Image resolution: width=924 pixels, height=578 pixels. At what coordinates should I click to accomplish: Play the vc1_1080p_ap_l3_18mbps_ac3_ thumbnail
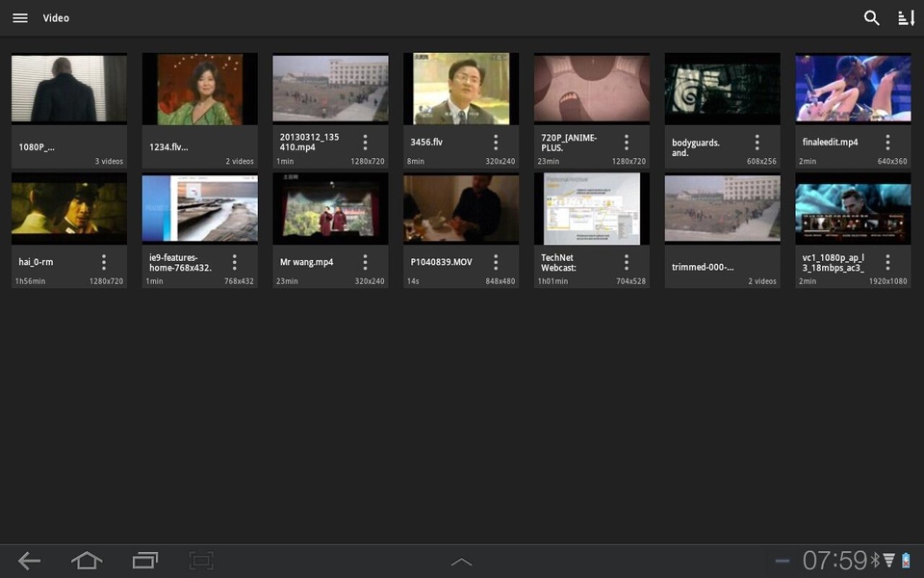[x=854, y=209]
